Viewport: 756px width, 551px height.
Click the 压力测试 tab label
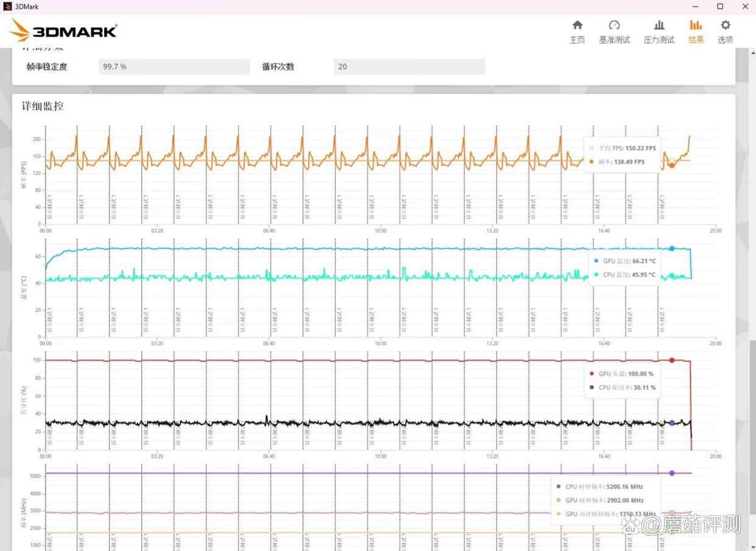(659, 40)
